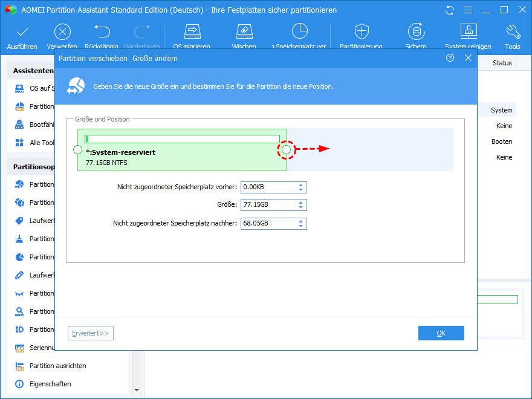Click the right resize handle of partition
This screenshot has height=399, width=532.
point(287,150)
